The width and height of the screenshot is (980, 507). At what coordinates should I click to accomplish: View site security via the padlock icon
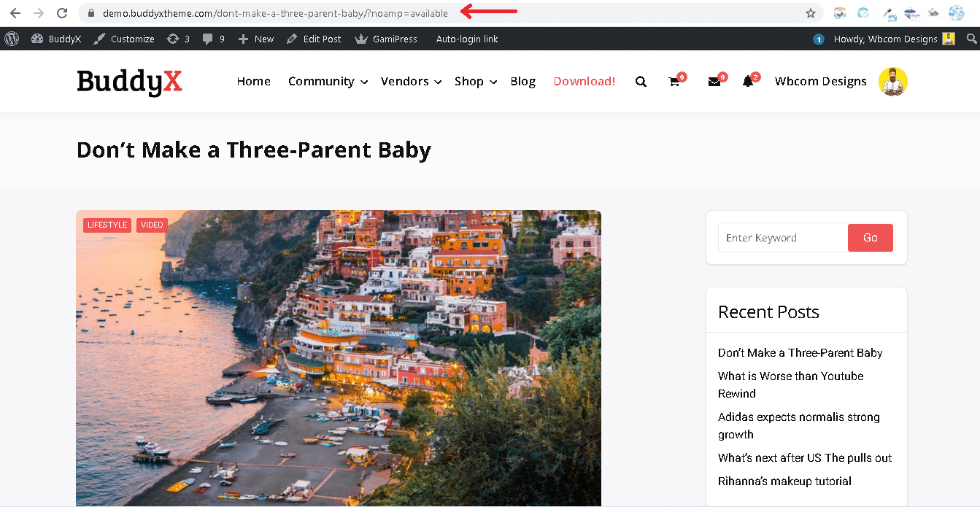[91, 13]
